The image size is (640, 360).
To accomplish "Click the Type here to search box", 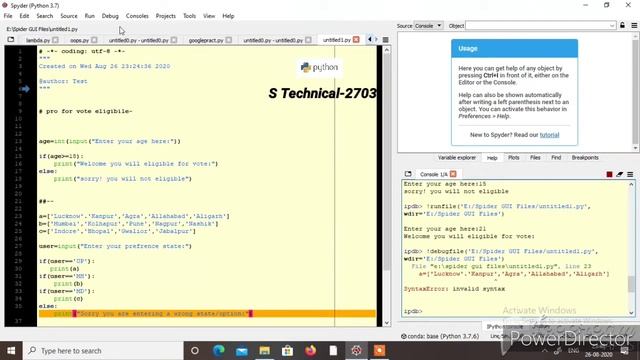I will [102, 351].
